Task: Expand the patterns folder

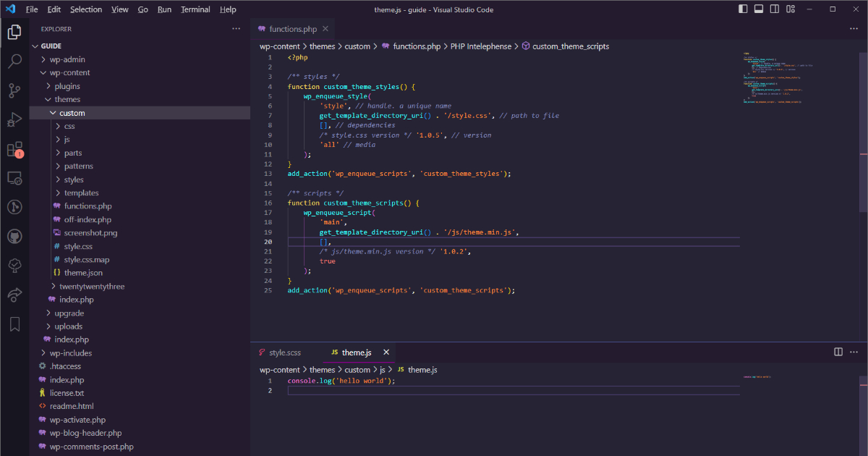Action: [x=140, y=166]
